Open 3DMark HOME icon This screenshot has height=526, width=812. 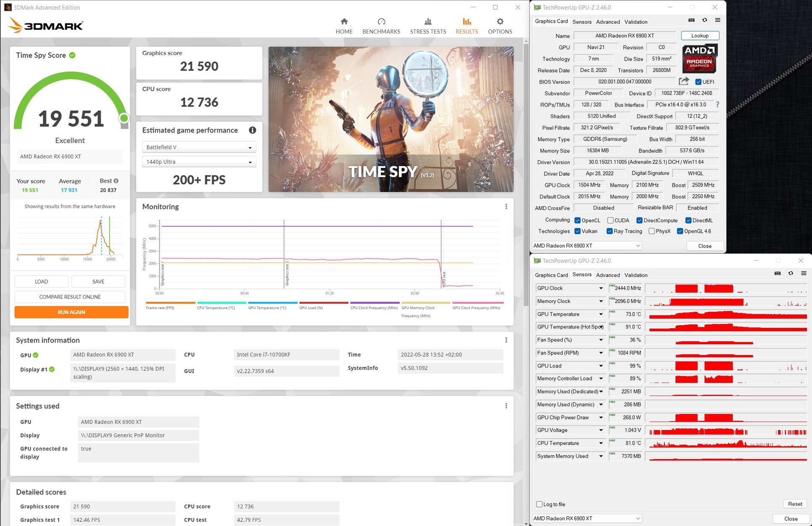[x=344, y=21]
